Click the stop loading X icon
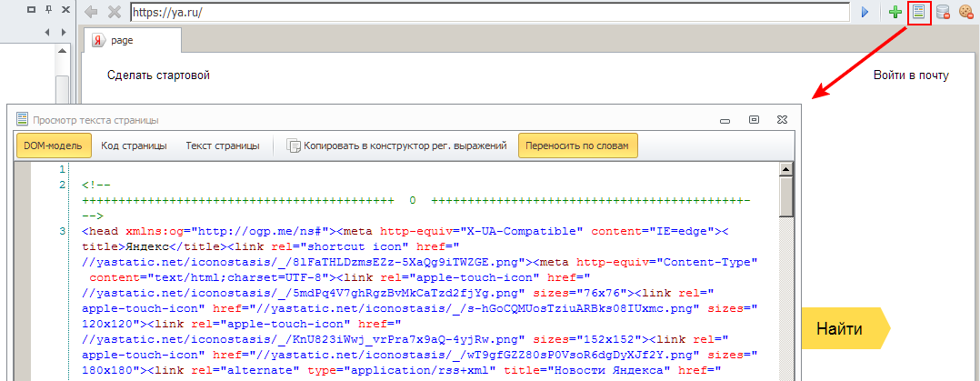The height and width of the screenshot is (381, 980). (115, 11)
